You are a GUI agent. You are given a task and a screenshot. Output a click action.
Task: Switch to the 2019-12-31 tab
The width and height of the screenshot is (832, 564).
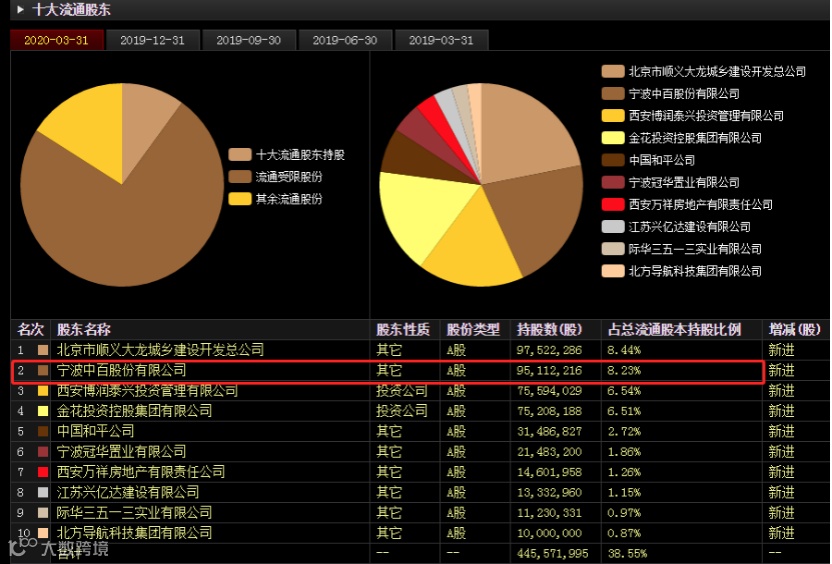[x=152, y=40]
